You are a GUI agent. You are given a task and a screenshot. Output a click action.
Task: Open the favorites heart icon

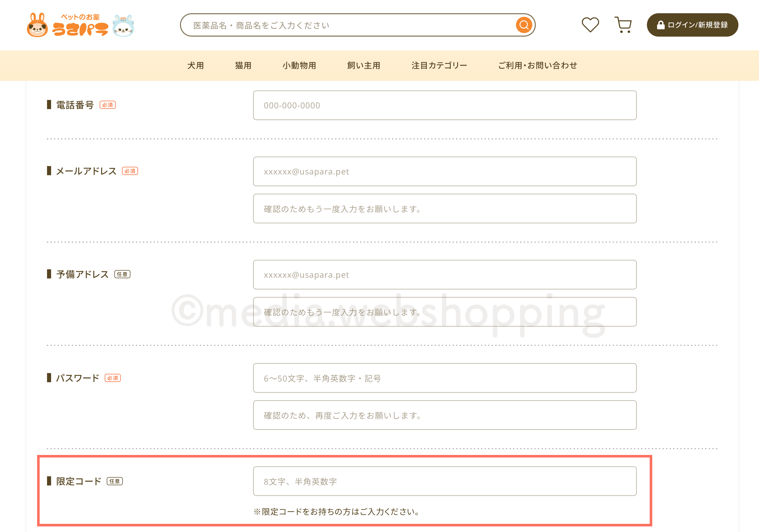tap(591, 24)
